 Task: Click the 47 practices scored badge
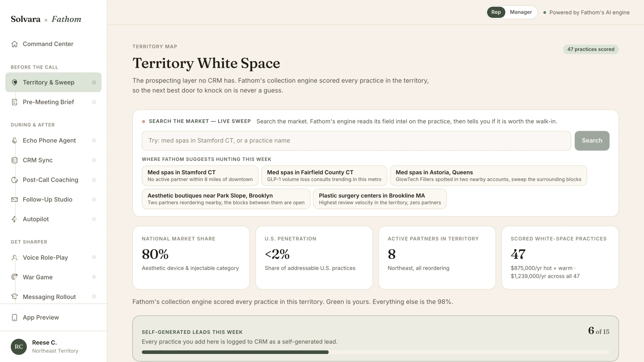coord(591,49)
